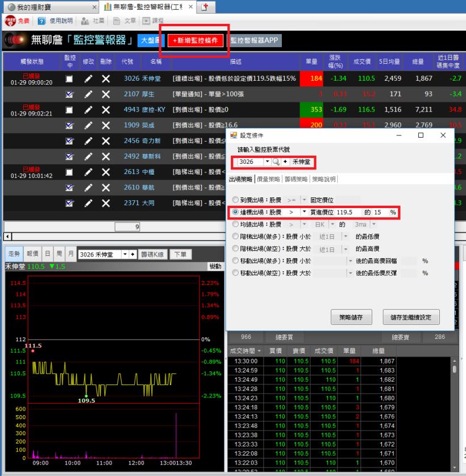Screen dimensions: 466x476
Task: Delete the 4943 康控-KY row
Action: tap(106, 110)
